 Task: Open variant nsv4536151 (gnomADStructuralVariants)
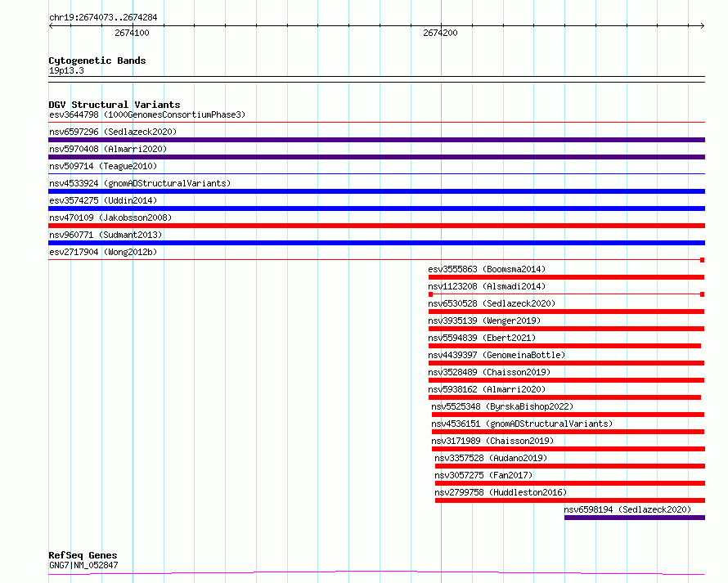click(x=522, y=424)
